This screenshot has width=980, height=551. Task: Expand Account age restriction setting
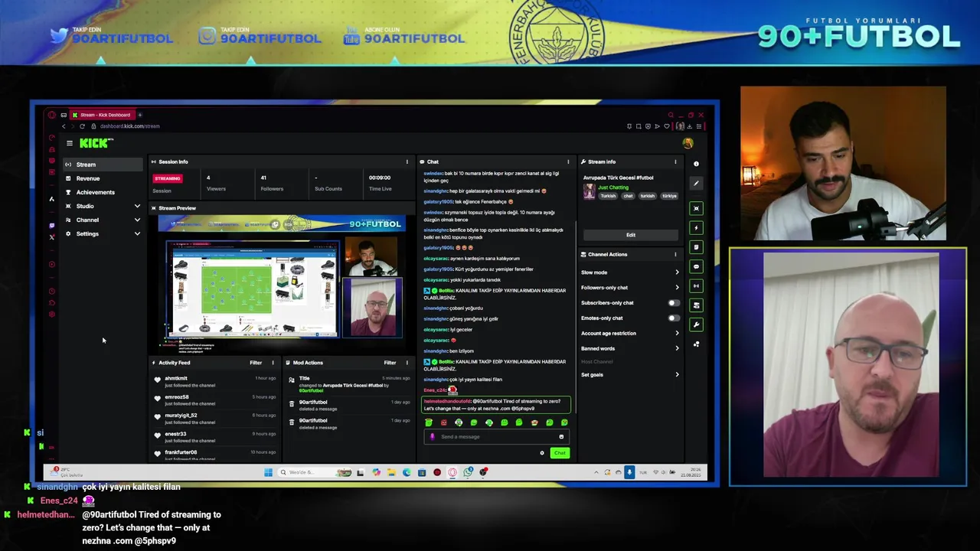coord(630,334)
